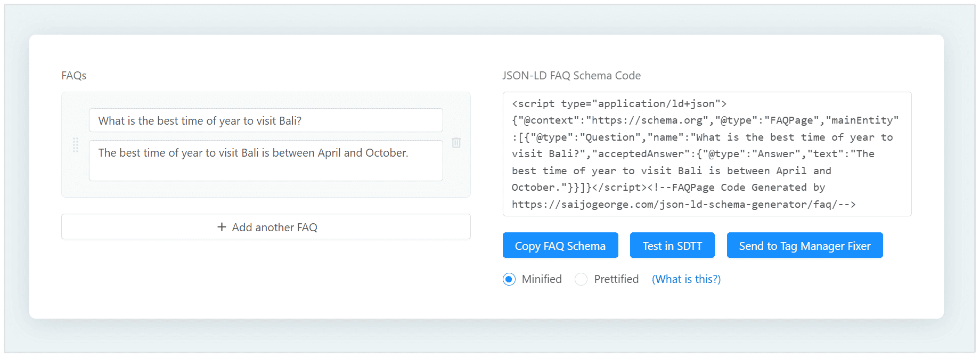
Task: Open the "(What is this?)" link
Action: tap(685, 279)
